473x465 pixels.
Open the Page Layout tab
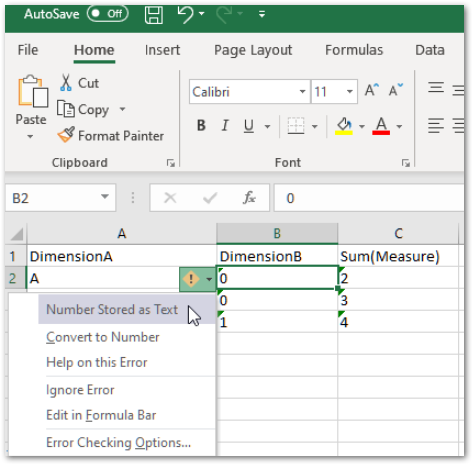(253, 51)
